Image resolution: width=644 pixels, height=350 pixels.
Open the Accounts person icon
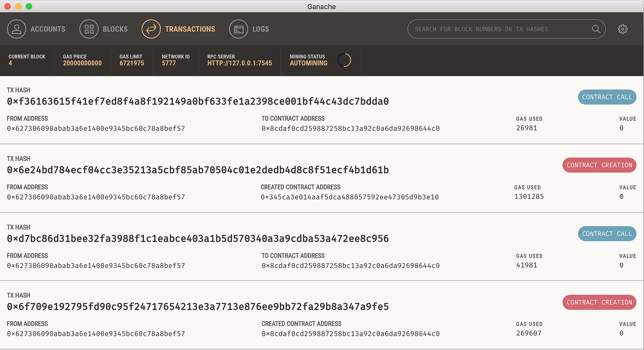(x=17, y=29)
